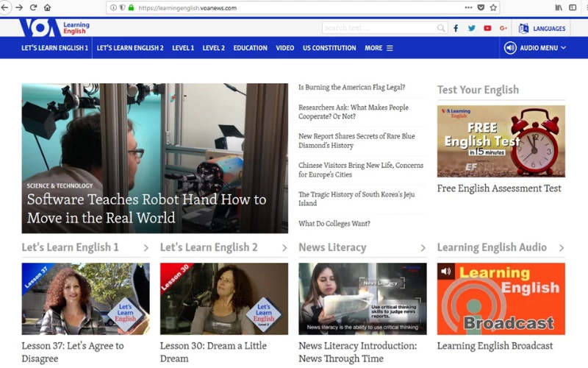
Task: Click the Audio Menu speaker icon
Action: click(x=510, y=48)
